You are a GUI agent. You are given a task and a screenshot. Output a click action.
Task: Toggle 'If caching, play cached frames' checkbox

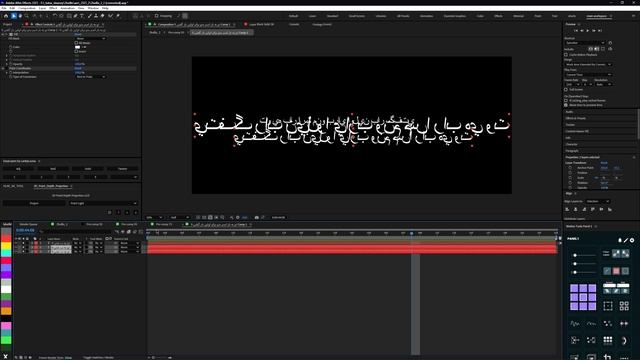pos(566,100)
